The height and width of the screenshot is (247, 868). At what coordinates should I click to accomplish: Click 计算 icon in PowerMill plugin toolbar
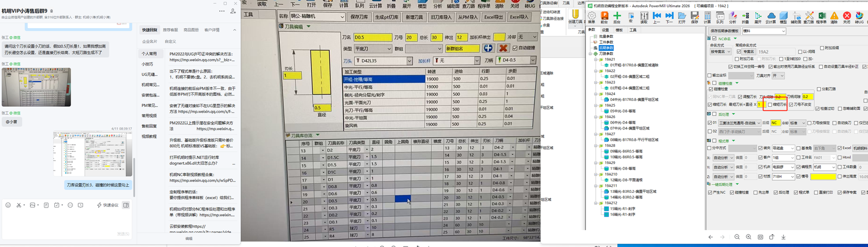point(707,17)
